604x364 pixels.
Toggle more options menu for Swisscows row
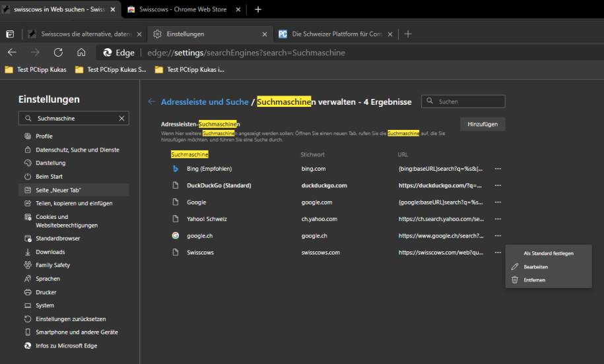[498, 253]
